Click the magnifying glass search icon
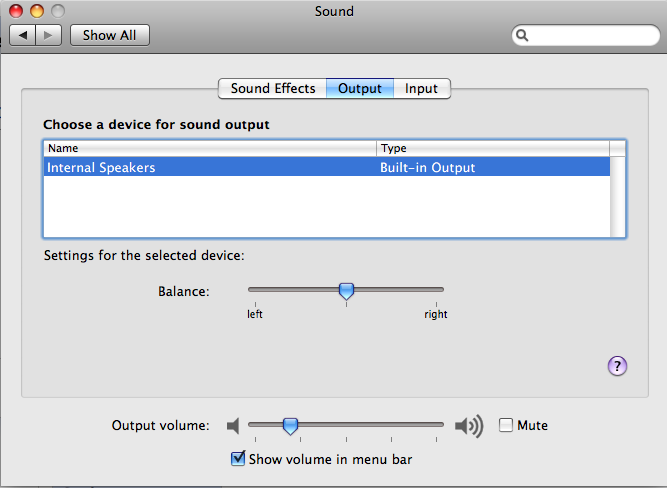The image size is (667, 488). [522, 35]
